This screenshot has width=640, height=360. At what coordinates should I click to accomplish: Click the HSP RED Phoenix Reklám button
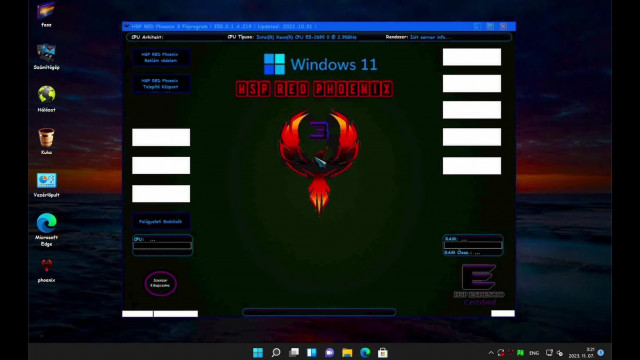pos(161,57)
